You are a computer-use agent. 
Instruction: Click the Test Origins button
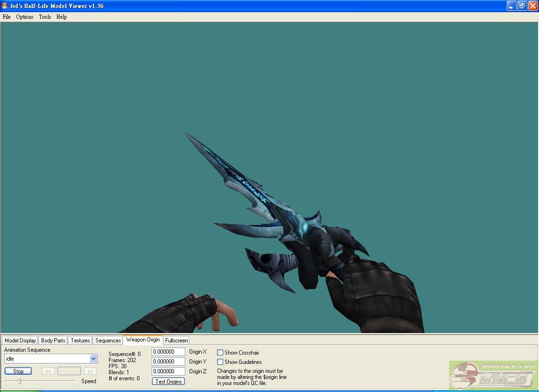pyautogui.click(x=168, y=382)
